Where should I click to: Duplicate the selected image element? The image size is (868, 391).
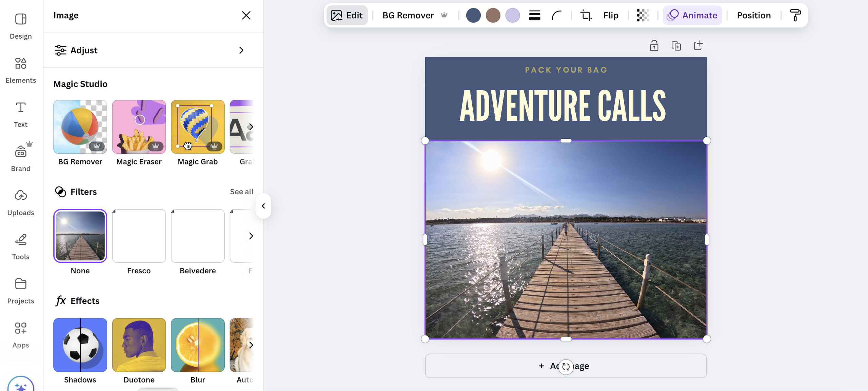click(676, 45)
